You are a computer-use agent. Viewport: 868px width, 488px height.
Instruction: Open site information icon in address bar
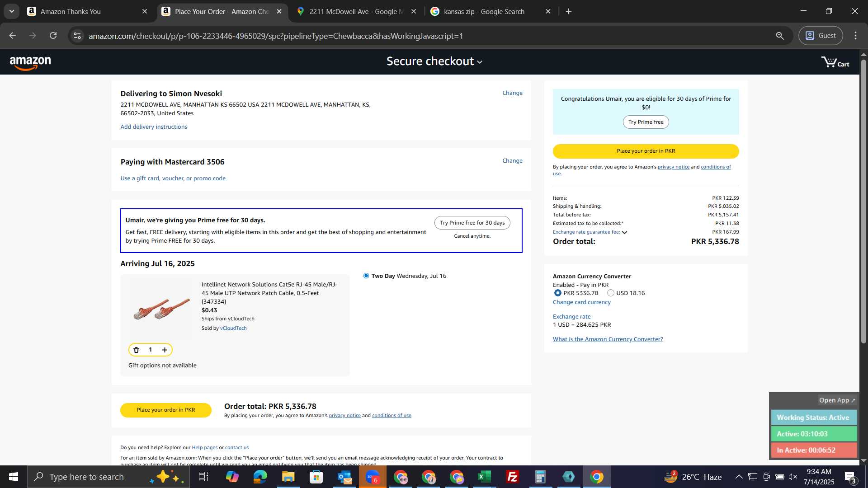click(77, 36)
